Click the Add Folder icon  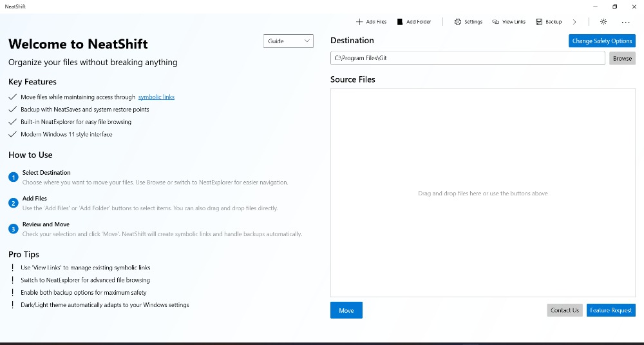pyautogui.click(x=400, y=22)
